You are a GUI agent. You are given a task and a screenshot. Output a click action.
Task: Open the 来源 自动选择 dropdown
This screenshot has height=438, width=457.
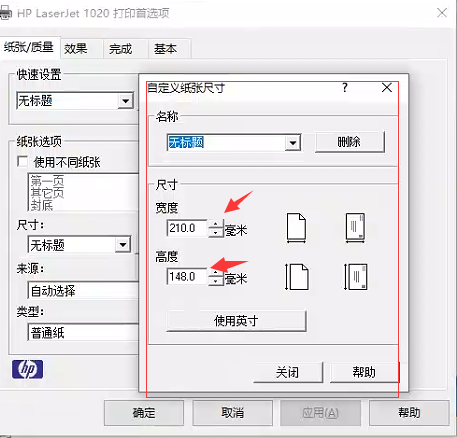(83, 290)
